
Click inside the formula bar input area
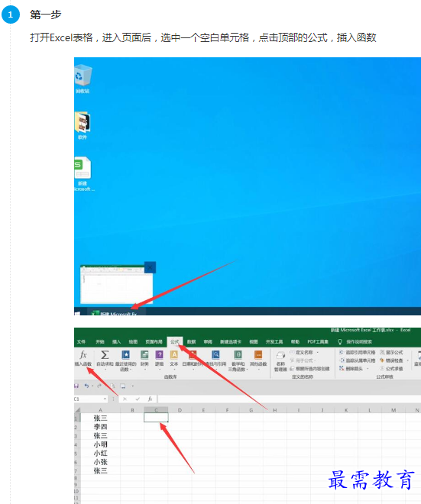pos(289,399)
